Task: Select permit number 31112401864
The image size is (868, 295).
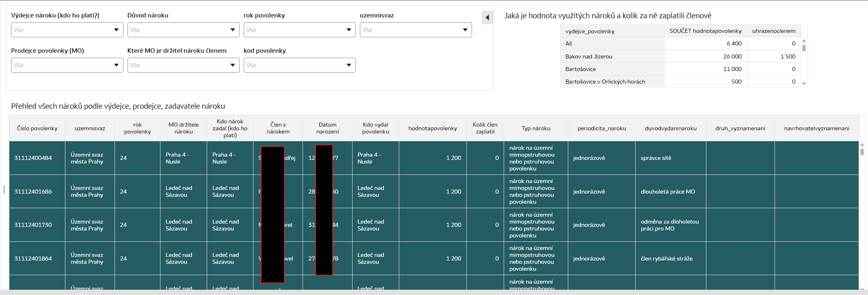Action: pos(33,258)
